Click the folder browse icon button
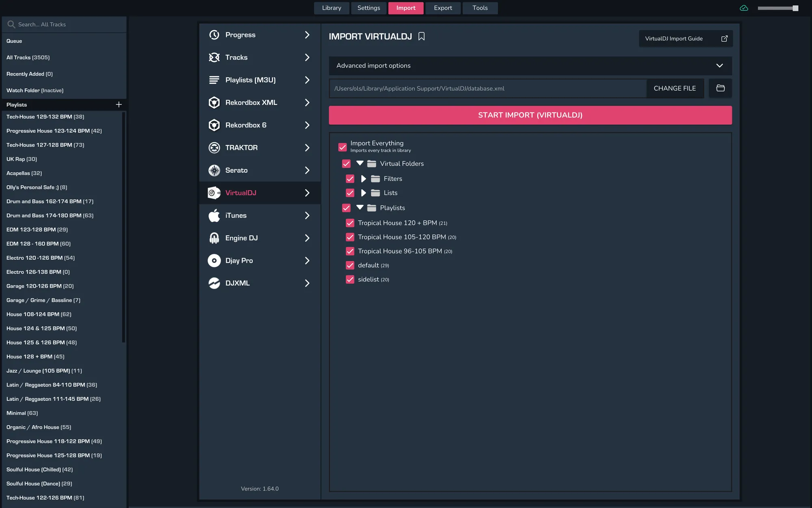 coord(720,88)
